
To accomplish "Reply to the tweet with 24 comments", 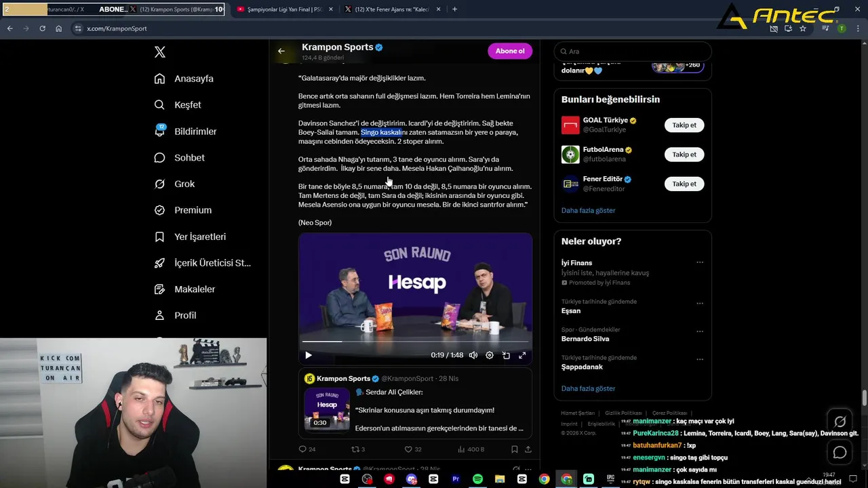I will [x=307, y=449].
